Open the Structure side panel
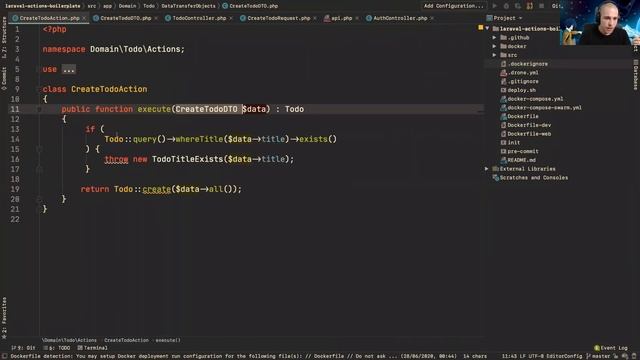 point(4,38)
